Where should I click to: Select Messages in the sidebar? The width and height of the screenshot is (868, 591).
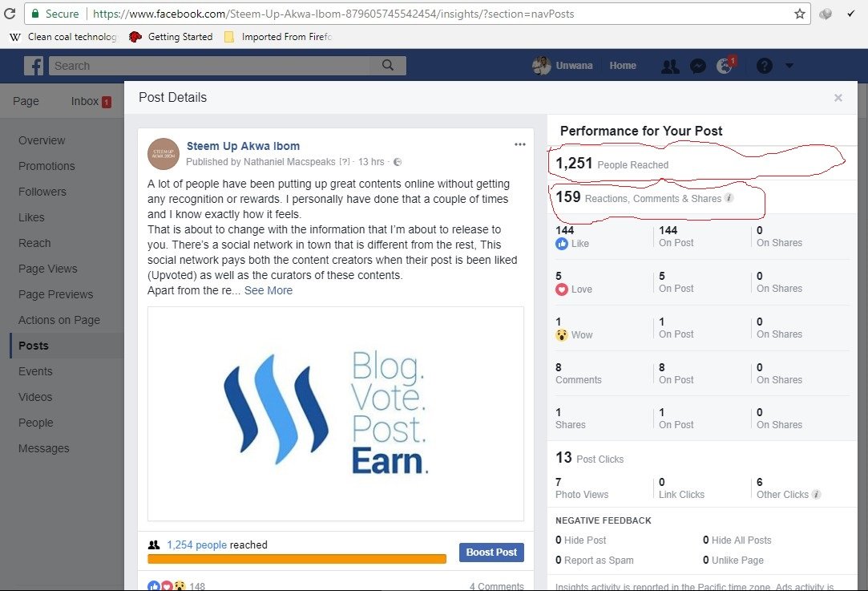[x=44, y=448]
